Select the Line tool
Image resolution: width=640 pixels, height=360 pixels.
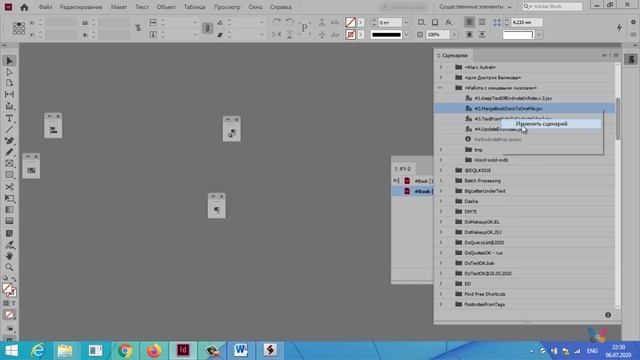pos(9,129)
